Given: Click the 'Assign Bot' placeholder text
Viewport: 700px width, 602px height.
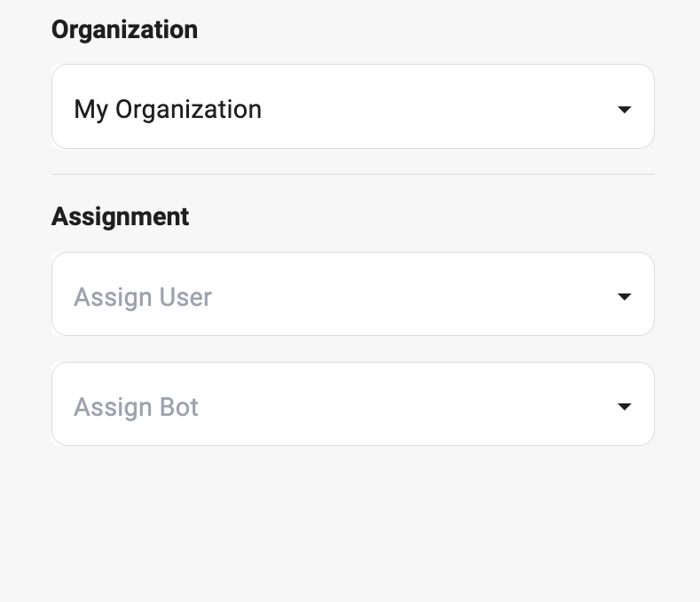Looking at the screenshot, I should pyautogui.click(x=136, y=407).
